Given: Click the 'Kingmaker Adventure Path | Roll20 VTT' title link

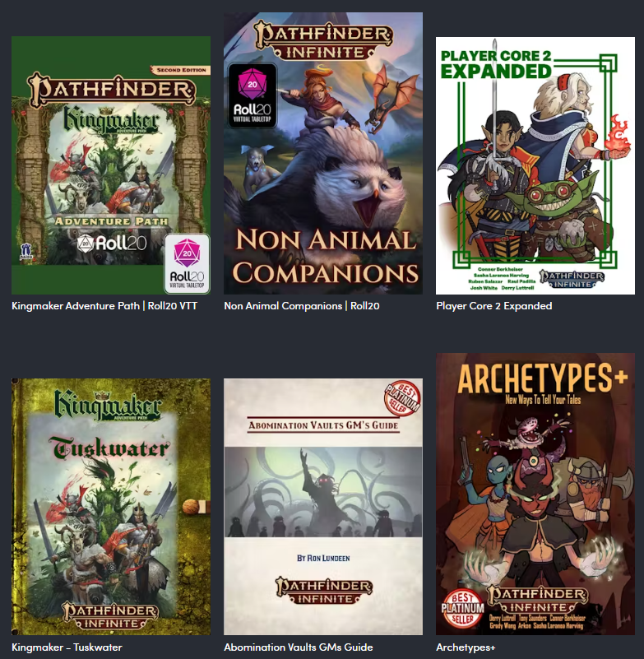Looking at the screenshot, I should pyautogui.click(x=104, y=306).
